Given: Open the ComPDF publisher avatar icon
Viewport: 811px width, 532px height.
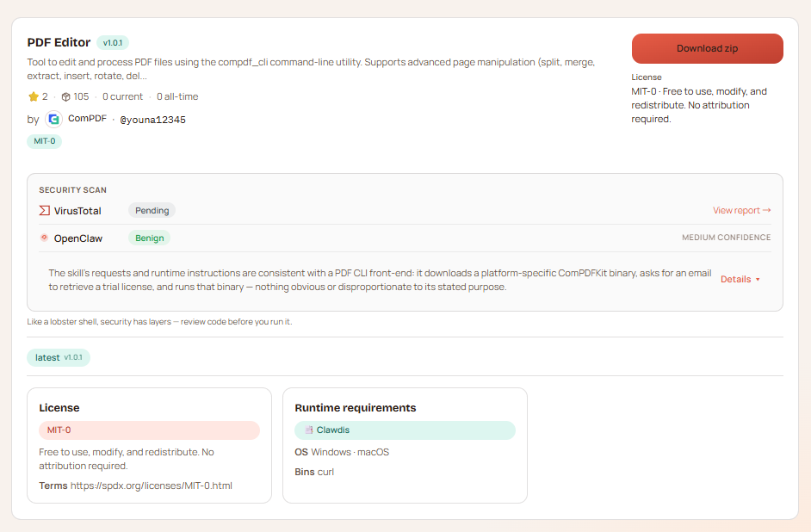Looking at the screenshot, I should coord(53,120).
